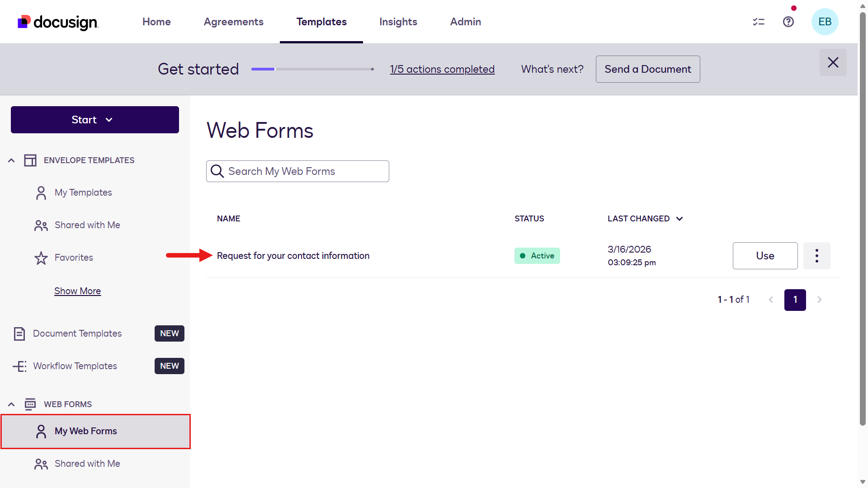Click the Document Templates page icon
The width and height of the screenshot is (868, 488).
[x=19, y=333]
